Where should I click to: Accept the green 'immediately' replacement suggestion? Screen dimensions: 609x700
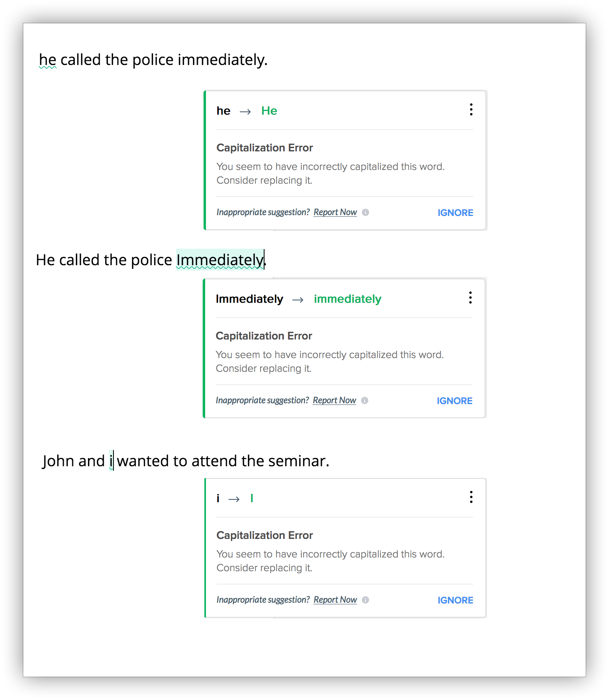pyautogui.click(x=347, y=299)
